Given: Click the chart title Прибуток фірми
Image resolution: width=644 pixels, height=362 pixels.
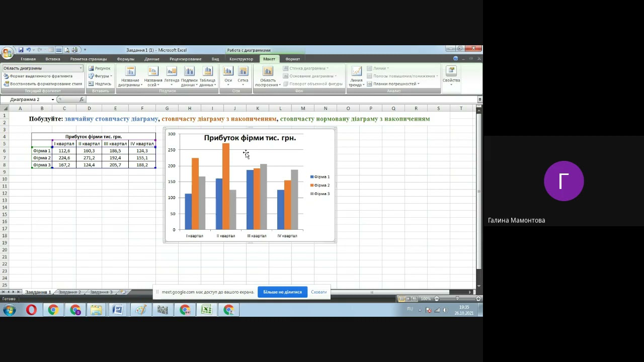Looking at the screenshot, I should (x=250, y=138).
